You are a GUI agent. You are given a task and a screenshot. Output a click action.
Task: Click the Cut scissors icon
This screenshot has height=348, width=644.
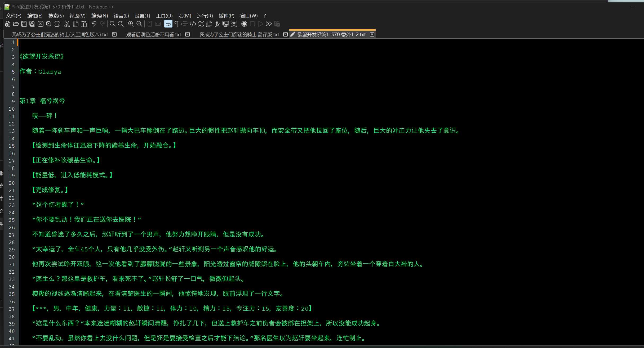[x=67, y=24]
